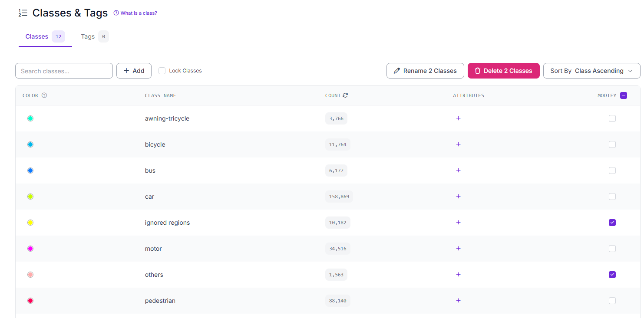Check the bus modify checkbox
The image size is (644, 318).
coord(612,170)
